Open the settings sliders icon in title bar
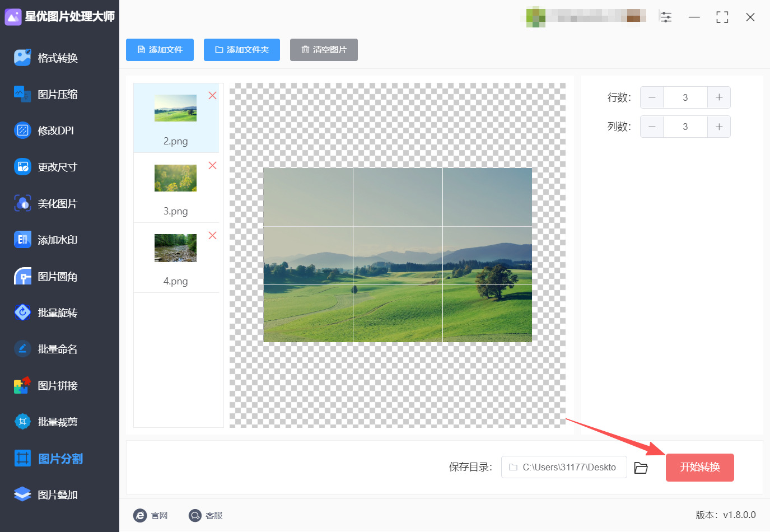Screen dimensions: 770x532 pos(666,17)
